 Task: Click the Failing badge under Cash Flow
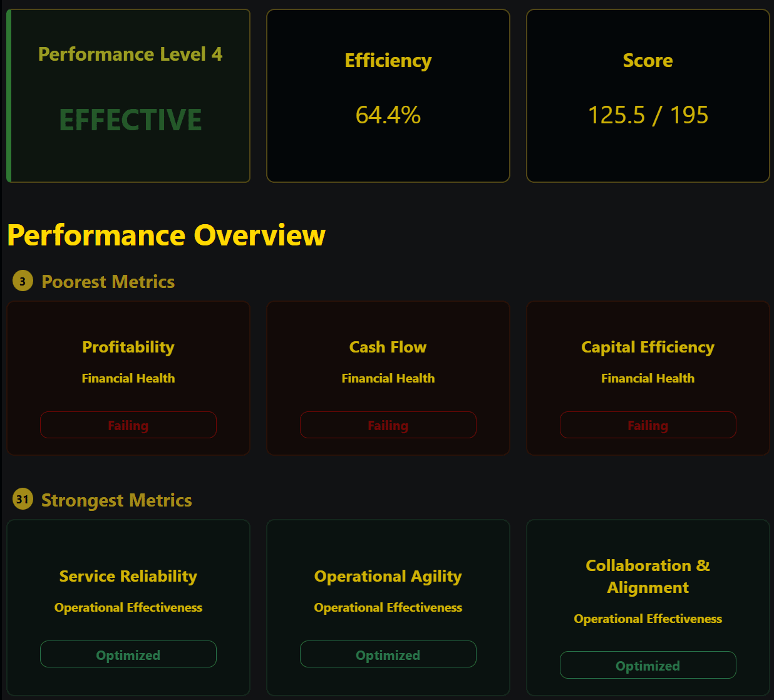(388, 425)
